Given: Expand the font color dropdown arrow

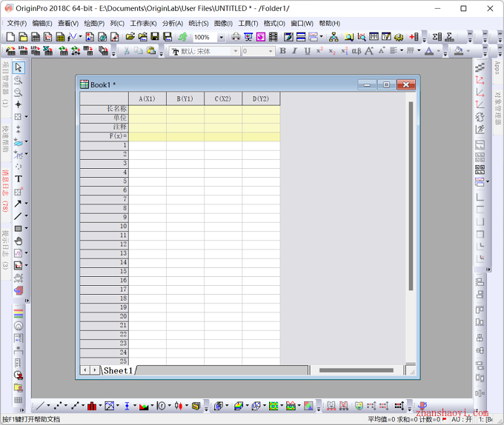Looking at the screenshot, I should point(439,50).
